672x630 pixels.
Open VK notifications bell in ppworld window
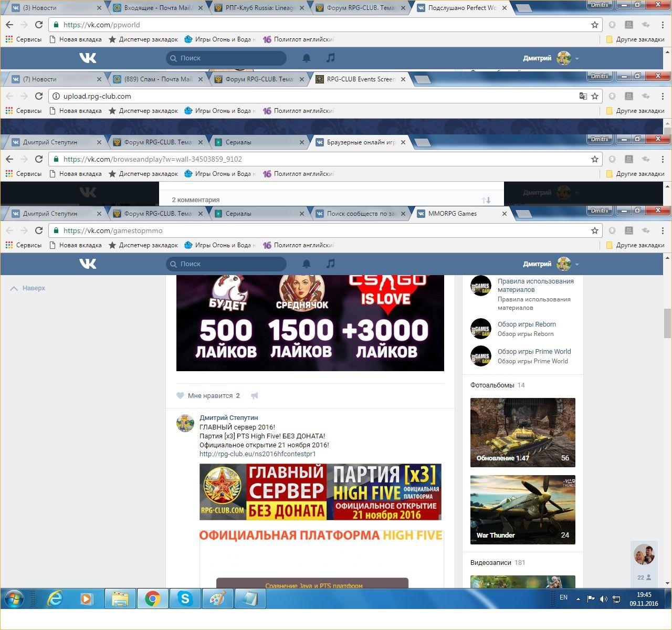tap(307, 58)
